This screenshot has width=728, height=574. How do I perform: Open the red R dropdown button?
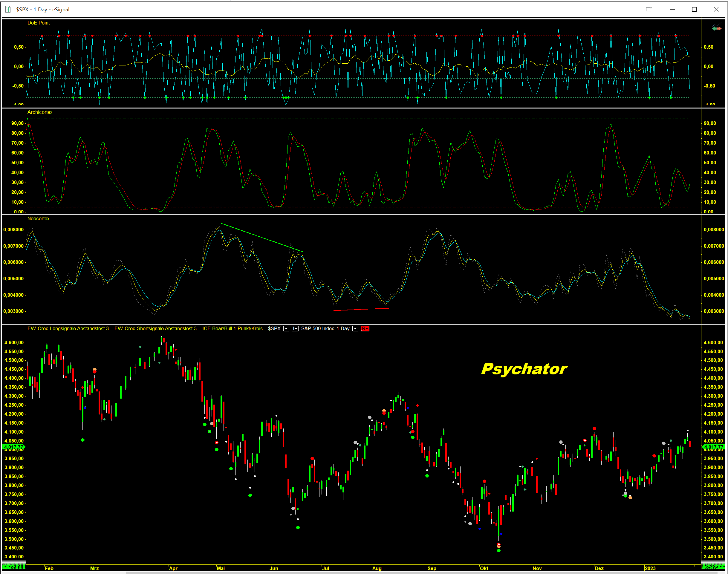[x=365, y=329]
